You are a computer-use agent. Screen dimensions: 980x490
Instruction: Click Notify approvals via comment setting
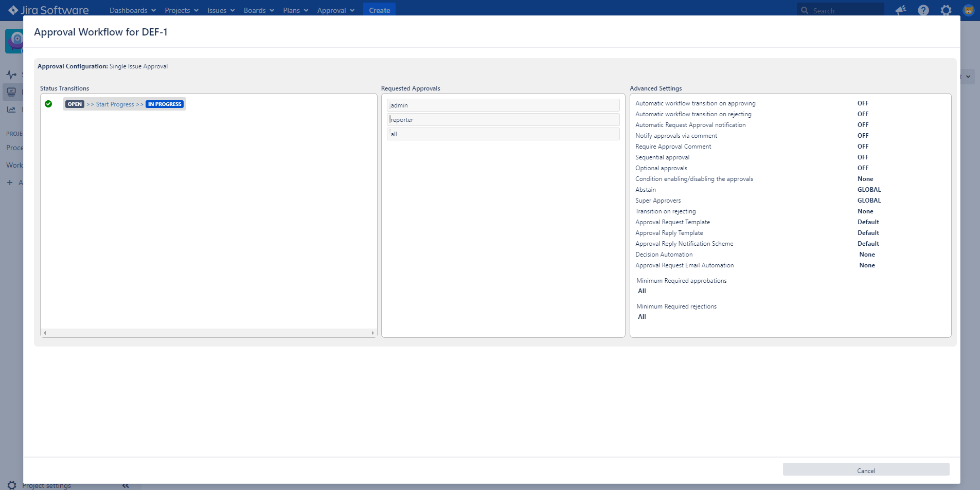tap(676, 136)
